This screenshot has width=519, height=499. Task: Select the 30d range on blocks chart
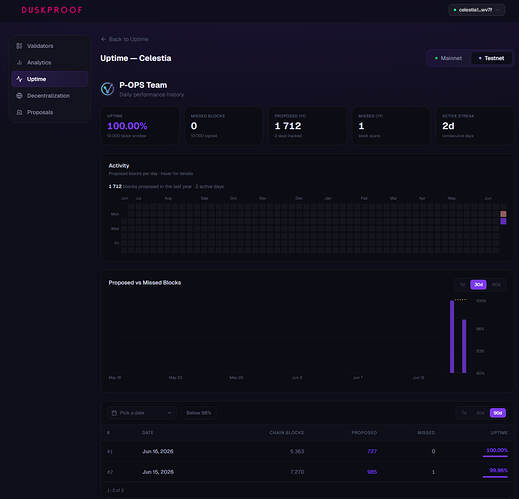coord(478,285)
